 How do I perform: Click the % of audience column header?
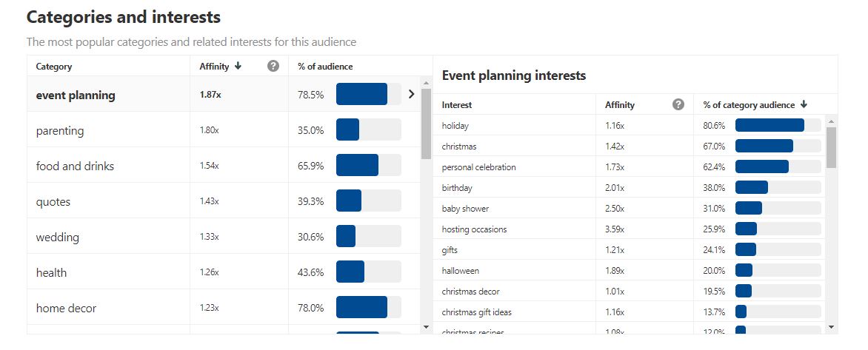pyautogui.click(x=325, y=67)
